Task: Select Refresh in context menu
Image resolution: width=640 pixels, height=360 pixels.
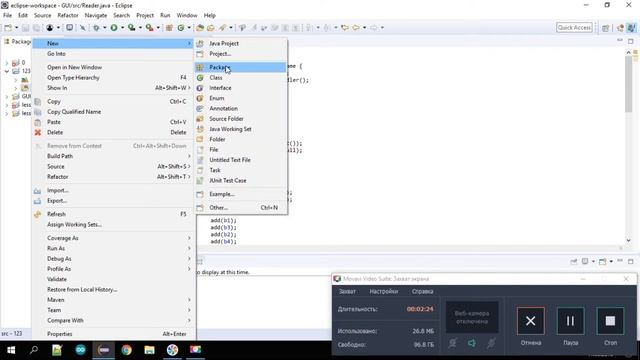Action: point(113,214)
